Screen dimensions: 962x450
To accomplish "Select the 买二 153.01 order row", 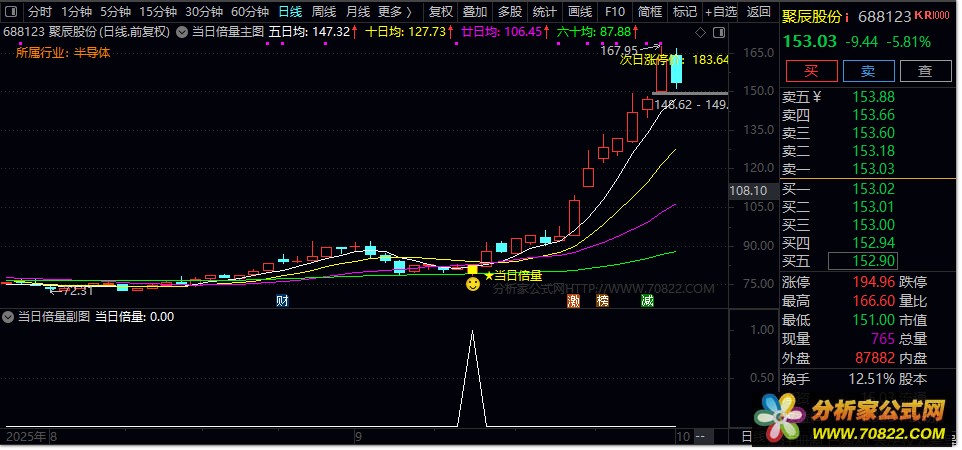I will point(839,206).
